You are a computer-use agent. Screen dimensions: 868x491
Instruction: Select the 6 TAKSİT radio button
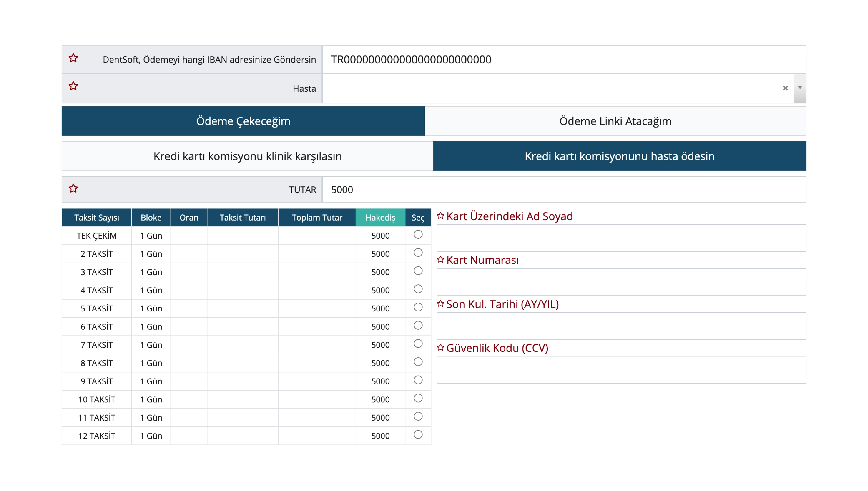tap(418, 325)
